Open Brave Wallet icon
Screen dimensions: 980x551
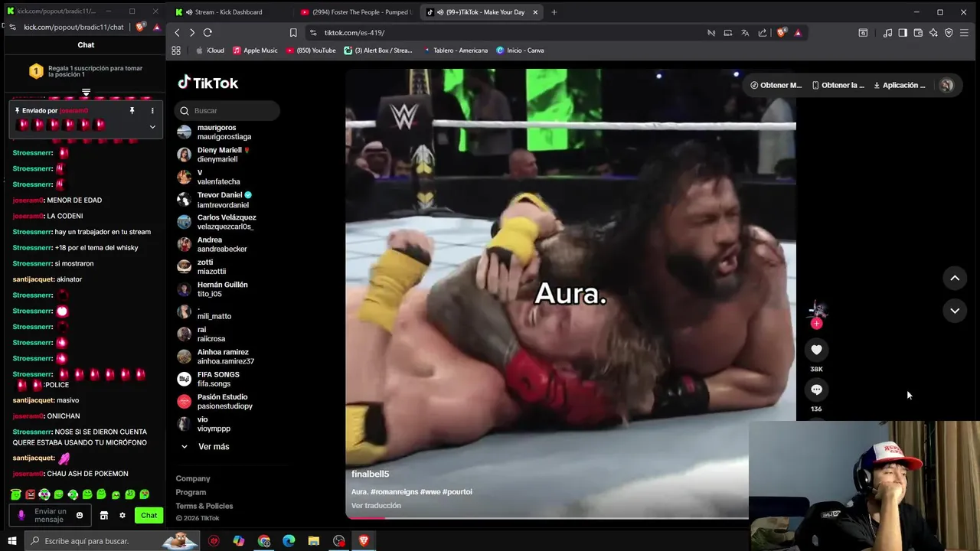[918, 33]
